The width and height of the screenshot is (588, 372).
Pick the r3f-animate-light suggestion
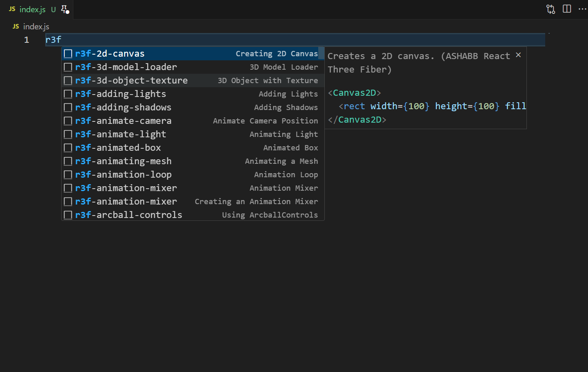click(193, 134)
